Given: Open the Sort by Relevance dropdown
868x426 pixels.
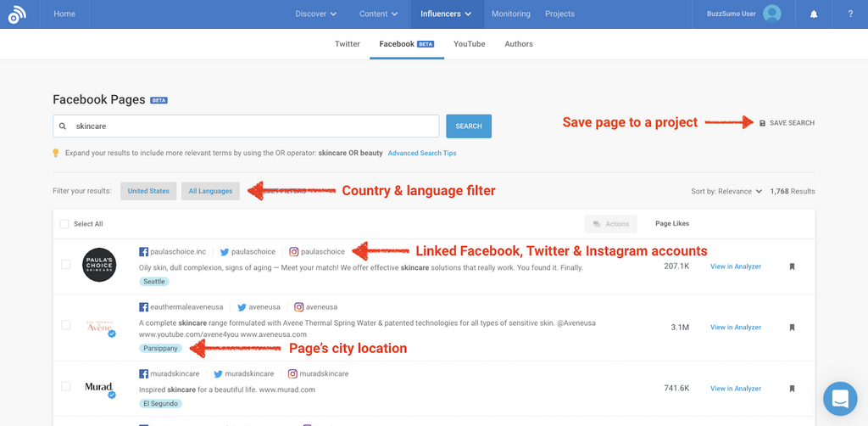Looking at the screenshot, I should (x=726, y=192).
